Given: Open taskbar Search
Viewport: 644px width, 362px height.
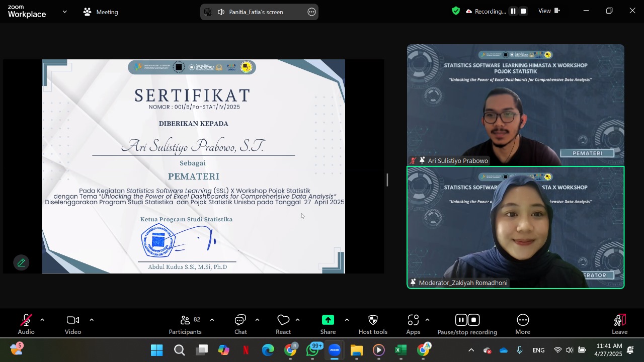Looking at the screenshot, I should [x=180, y=350].
